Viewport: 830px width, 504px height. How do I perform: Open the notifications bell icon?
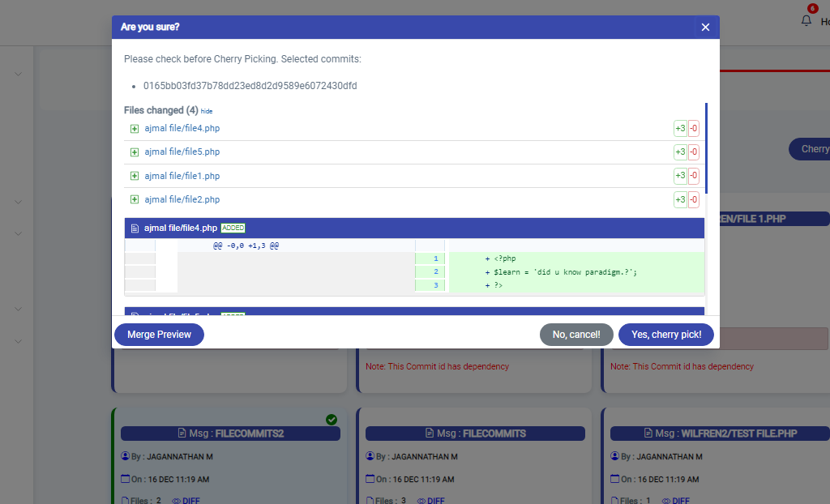tap(806, 21)
